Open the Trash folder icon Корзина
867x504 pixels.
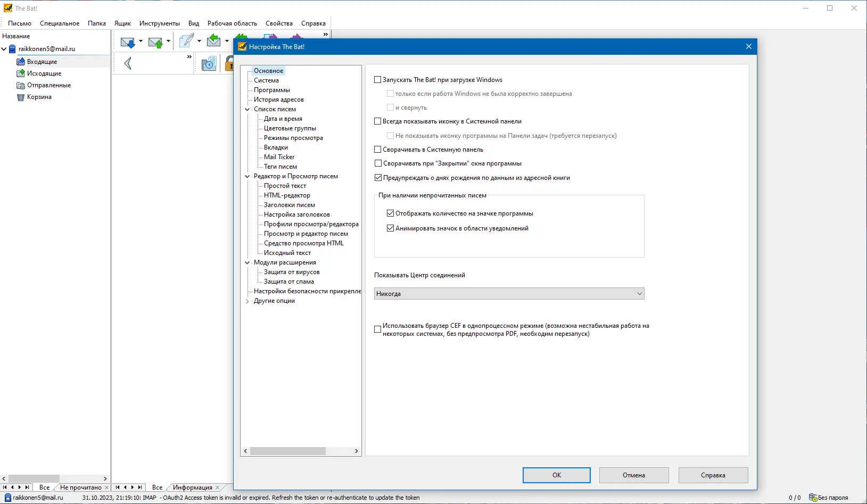click(x=21, y=97)
